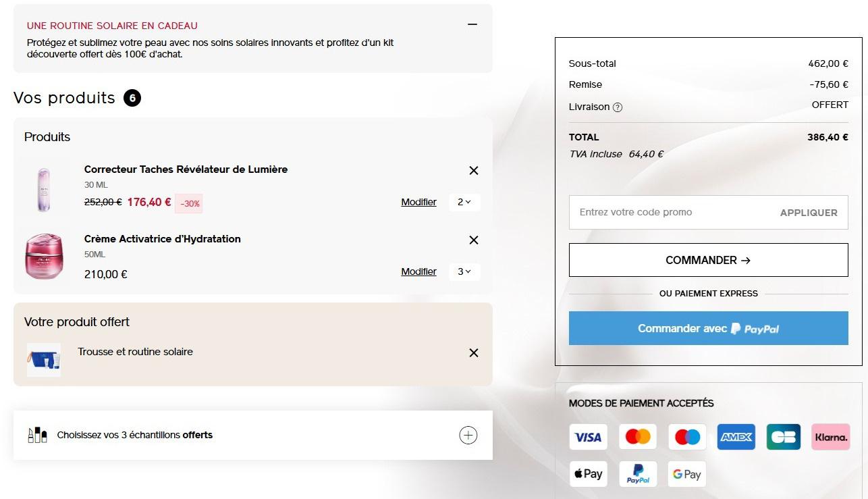
Task: Open quantity dropdown for Crème Activatrice
Action: 464,271
